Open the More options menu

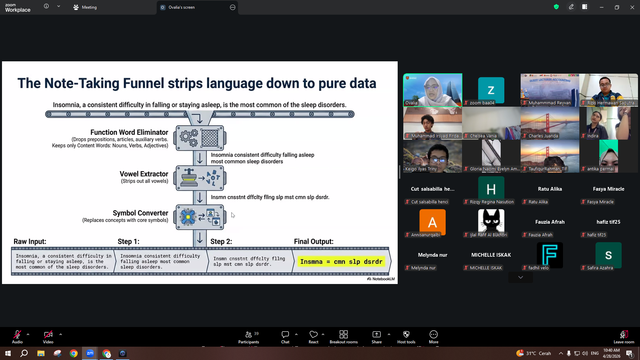point(433,337)
